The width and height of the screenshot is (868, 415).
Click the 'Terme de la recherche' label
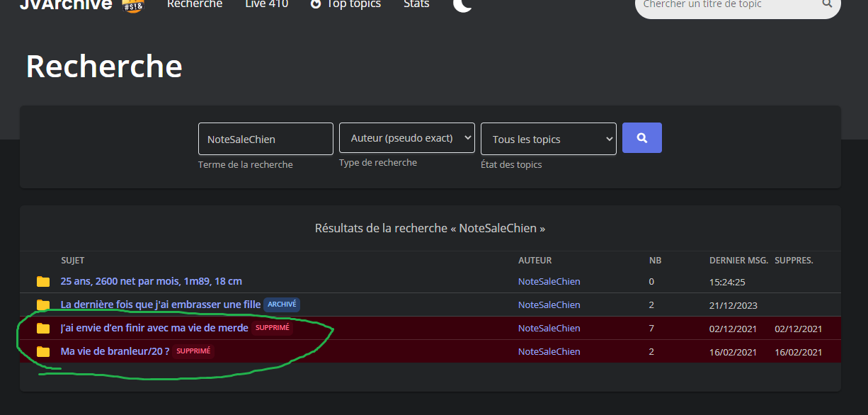(x=246, y=164)
